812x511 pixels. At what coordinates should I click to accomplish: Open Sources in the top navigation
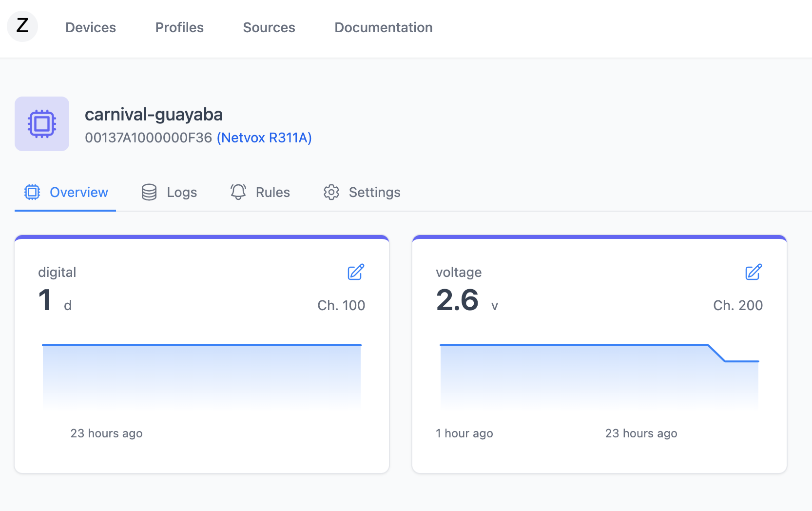point(269,27)
